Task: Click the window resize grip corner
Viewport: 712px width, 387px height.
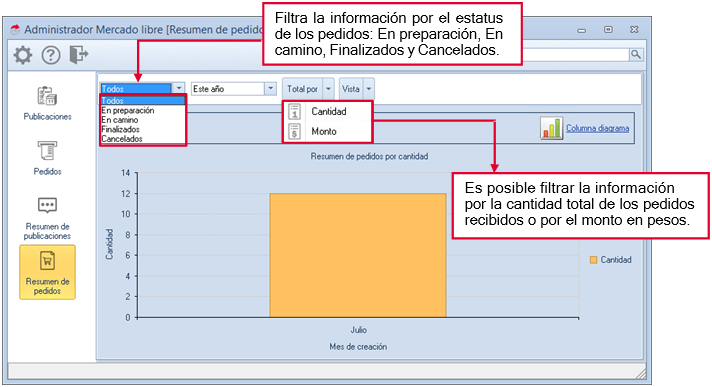Action: [641, 373]
